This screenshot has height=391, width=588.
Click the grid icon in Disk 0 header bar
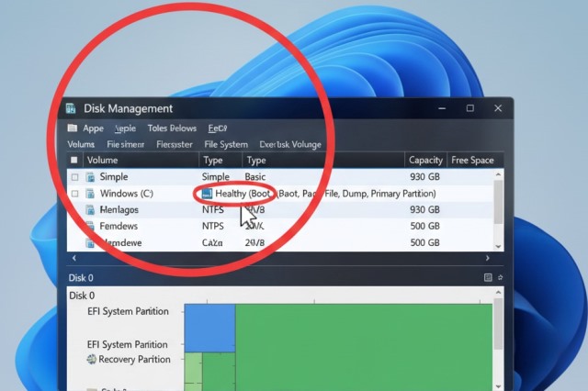click(x=488, y=277)
